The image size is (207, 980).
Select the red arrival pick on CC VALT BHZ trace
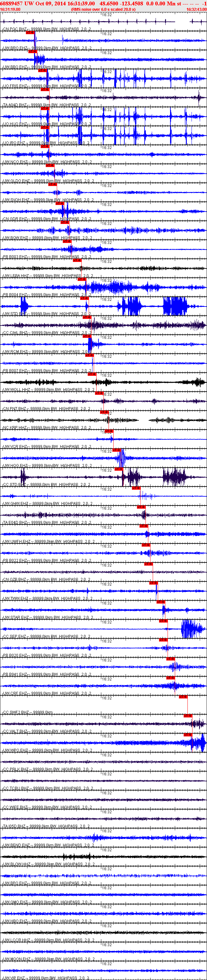(x=188, y=716)
